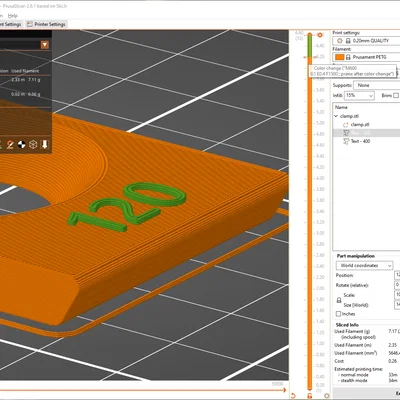Image resolution: width=400 pixels, height=400 pixels.
Task: Click the undo arrow icon below layer slider
Action: (293, 396)
